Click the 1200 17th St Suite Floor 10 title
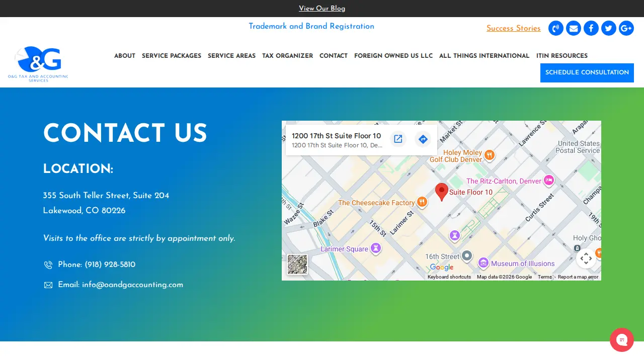 click(x=337, y=136)
